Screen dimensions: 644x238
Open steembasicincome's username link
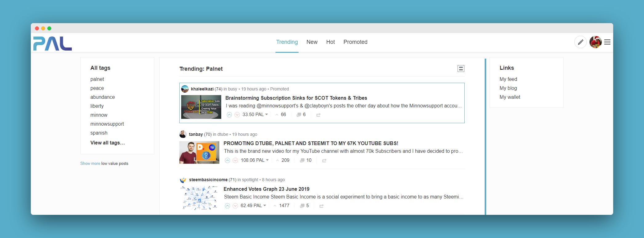208,180
